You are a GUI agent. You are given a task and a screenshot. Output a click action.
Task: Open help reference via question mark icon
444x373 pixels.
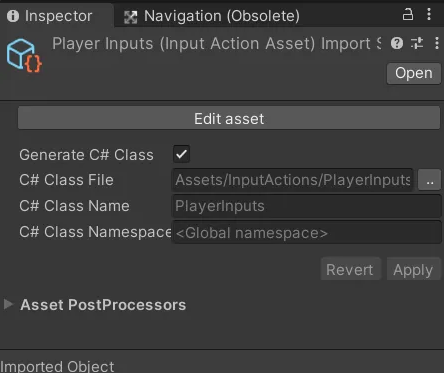397,43
